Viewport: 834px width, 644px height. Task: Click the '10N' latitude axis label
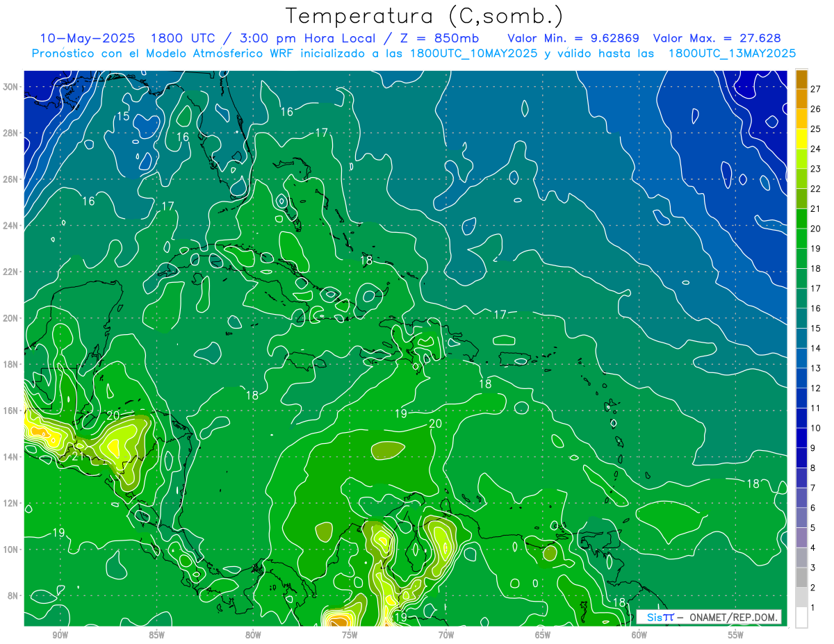[10, 550]
